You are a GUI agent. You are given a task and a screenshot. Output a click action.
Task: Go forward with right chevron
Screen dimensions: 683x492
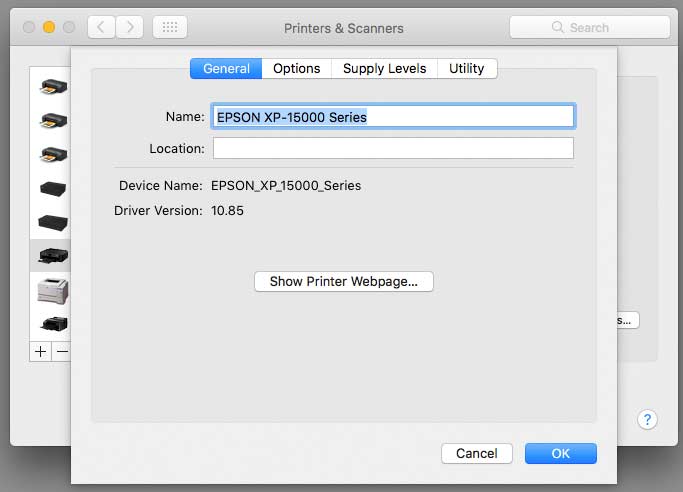click(129, 27)
